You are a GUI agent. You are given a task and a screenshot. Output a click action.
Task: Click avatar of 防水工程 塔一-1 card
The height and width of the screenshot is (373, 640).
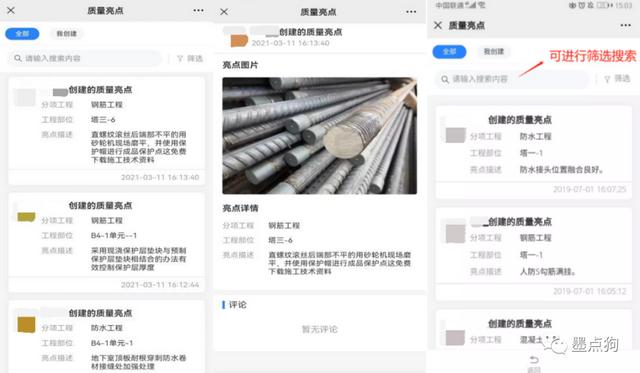point(455,135)
